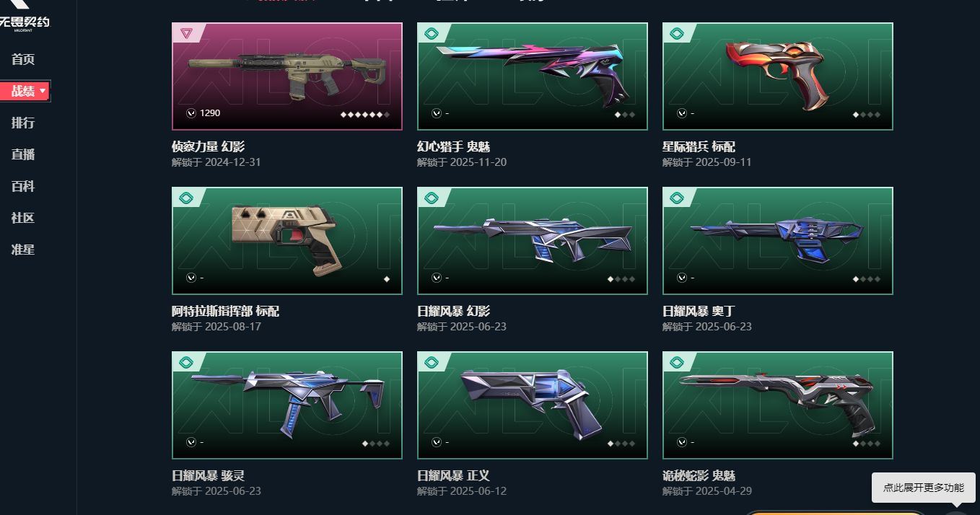
Task: Click the 无畏契约 logo at top left
Action: tap(24, 18)
